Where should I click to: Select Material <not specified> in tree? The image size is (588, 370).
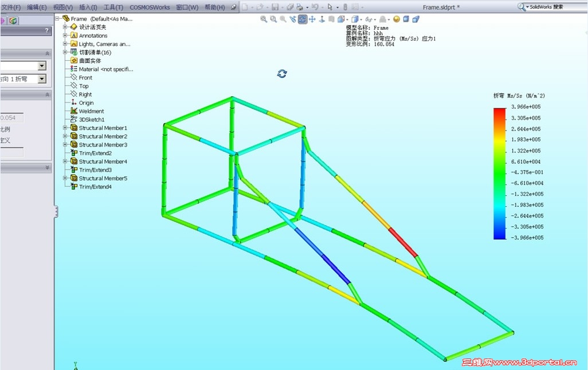(x=101, y=69)
